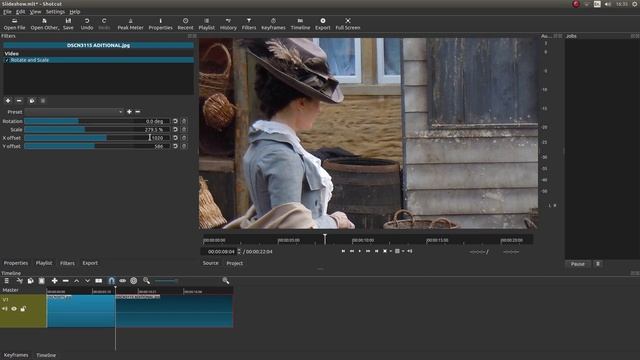This screenshot has width=640, height=360.
Task: Open File from the main toolbar
Action: pyautogui.click(x=14, y=24)
